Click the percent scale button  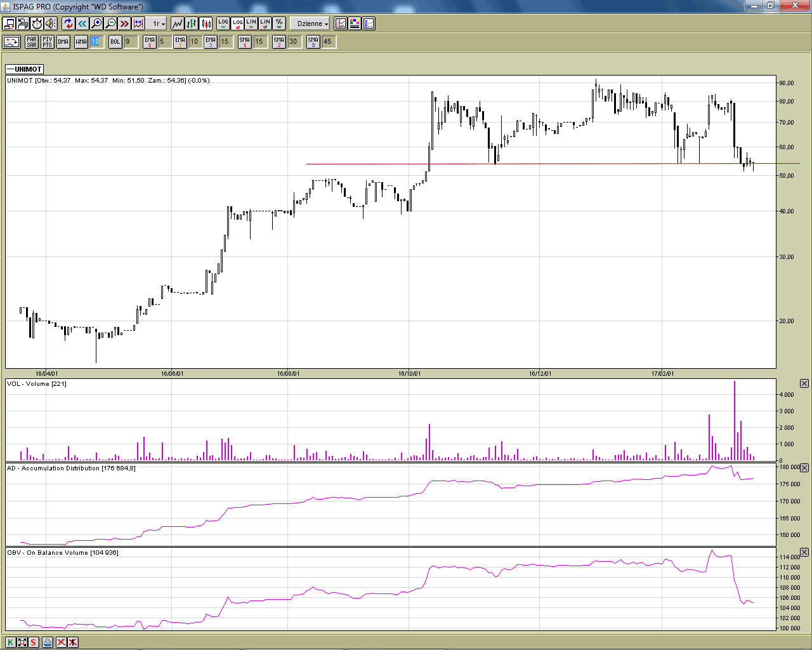click(x=279, y=23)
